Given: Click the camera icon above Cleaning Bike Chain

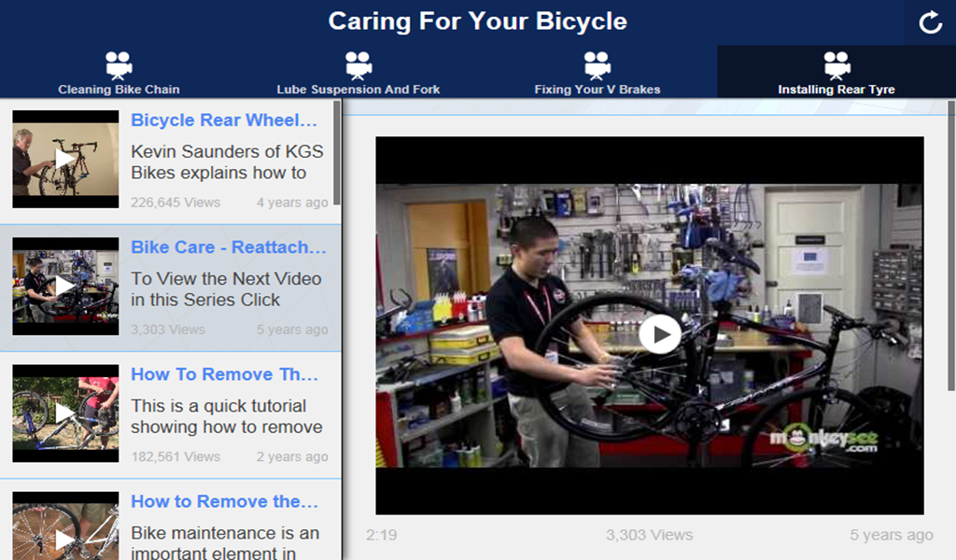Looking at the screenshot, I should pyautogui.click(x=119, y=64).
